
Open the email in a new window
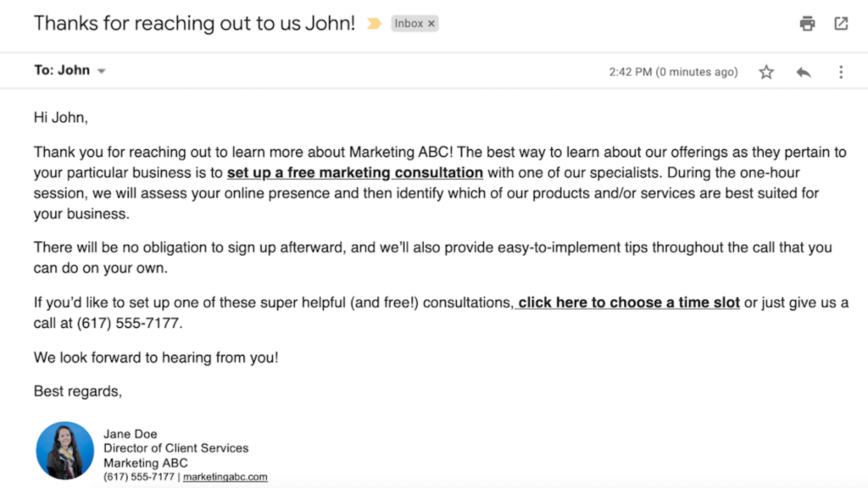(x=841, y=23)
